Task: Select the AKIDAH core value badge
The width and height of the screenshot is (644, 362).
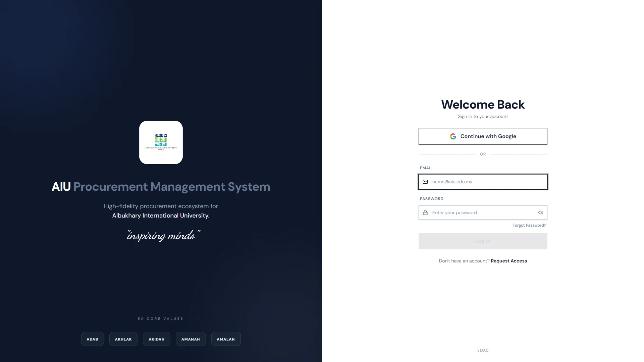Action: tap(157, 339)
